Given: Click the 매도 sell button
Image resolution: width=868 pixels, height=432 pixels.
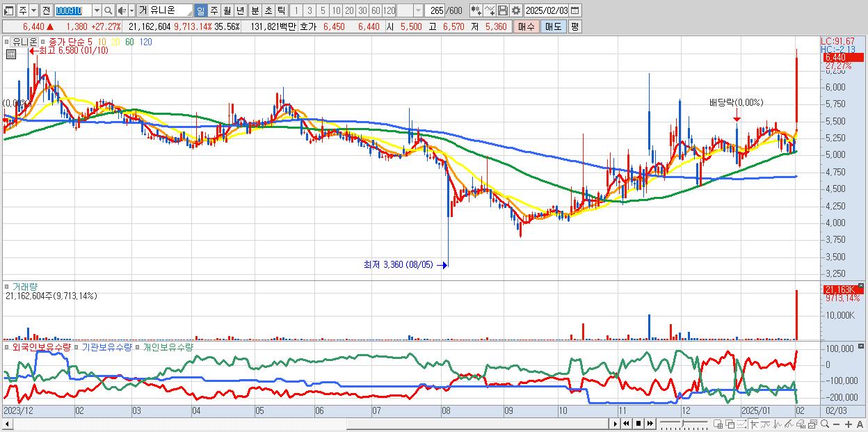Looking at the screenshot, I should pos(553,26).
